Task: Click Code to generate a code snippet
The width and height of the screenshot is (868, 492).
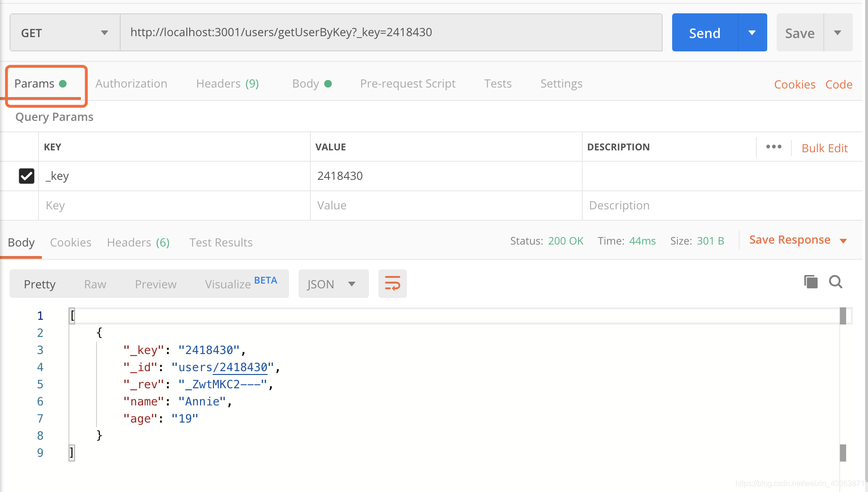Action: [839, 84]
